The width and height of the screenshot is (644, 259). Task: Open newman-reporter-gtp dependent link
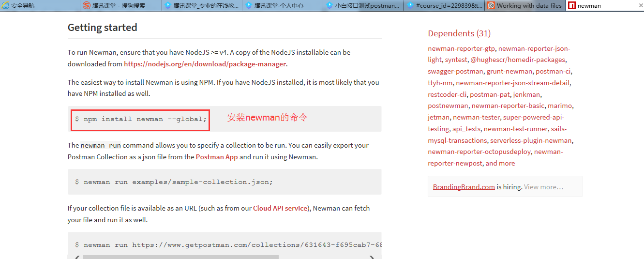(x=461, y=48)
